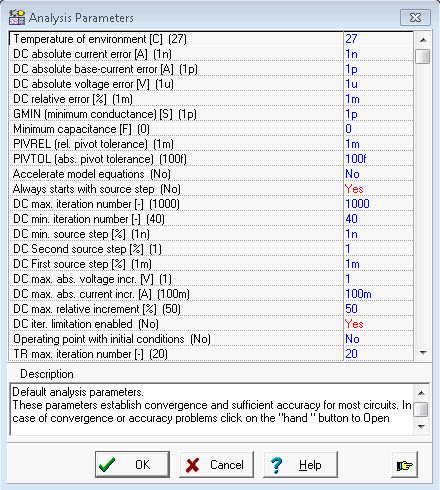Screen dimensions: 440x490
Task: Edit DC max. relative increment value 50
Action: [378, 309]
